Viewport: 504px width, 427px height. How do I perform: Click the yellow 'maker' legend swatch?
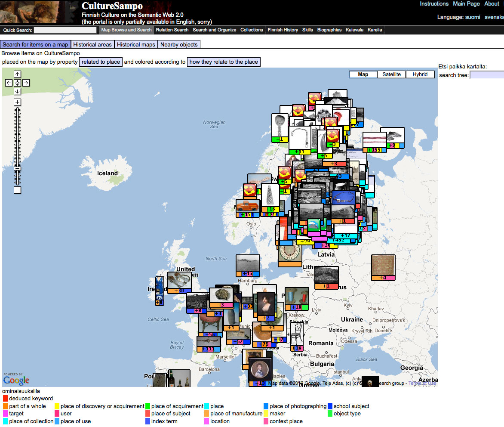(266, 414)
